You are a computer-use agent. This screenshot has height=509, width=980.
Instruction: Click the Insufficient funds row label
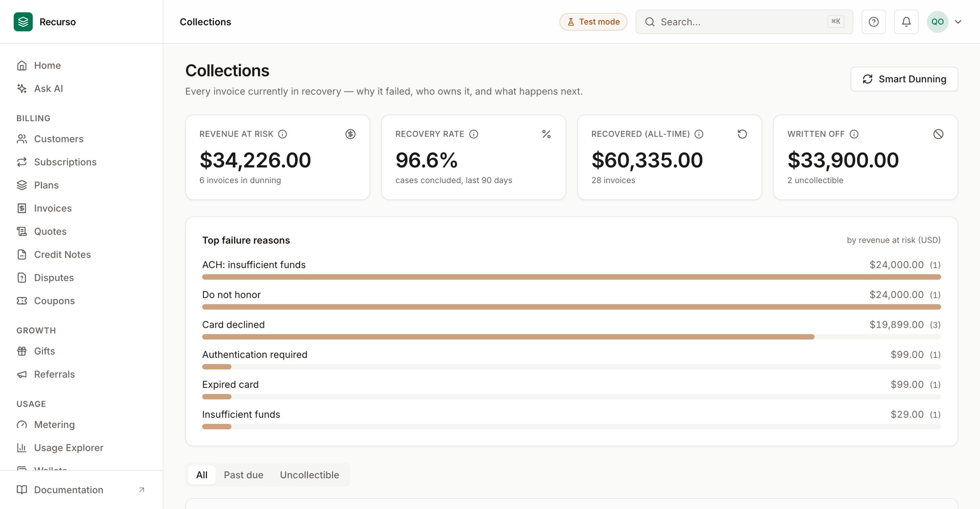[241, 414]
